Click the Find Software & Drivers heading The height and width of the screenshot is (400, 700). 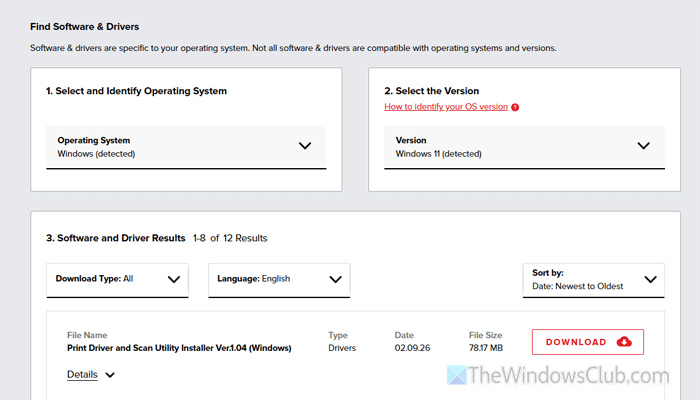pos(84,27)
